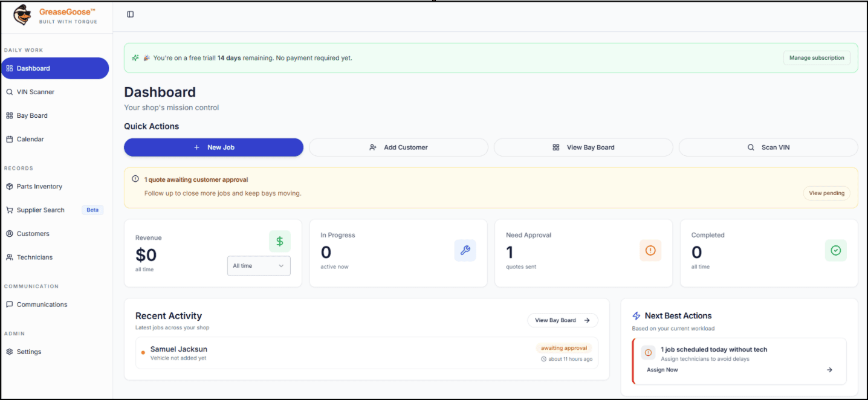Open the Communications chat icon
This screenshot has height=400, width=868.
8,304
